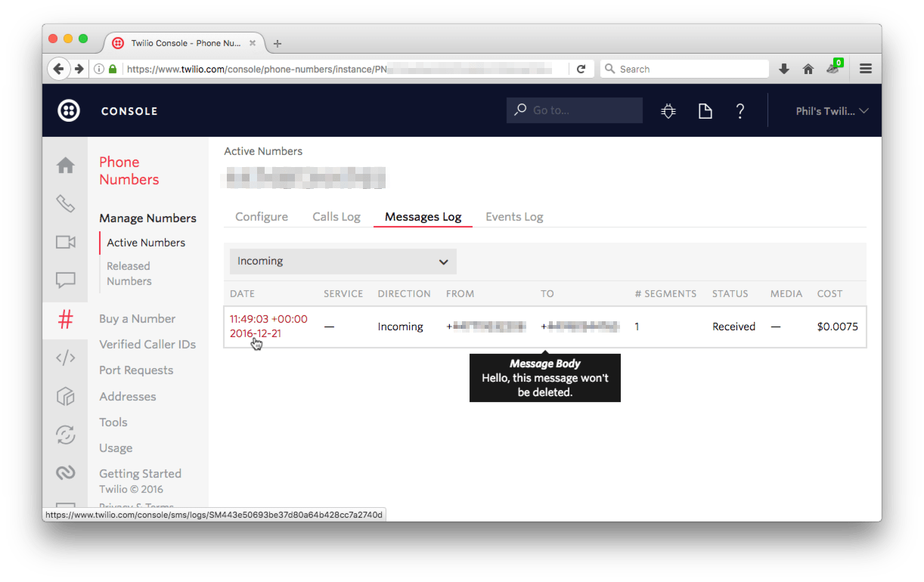Image resolution: width=924 pixels, height=582 pixels.
Task: Expand the Phil's Twili... account dropdown
Action: pyautogui.click(x=832, y=111)
